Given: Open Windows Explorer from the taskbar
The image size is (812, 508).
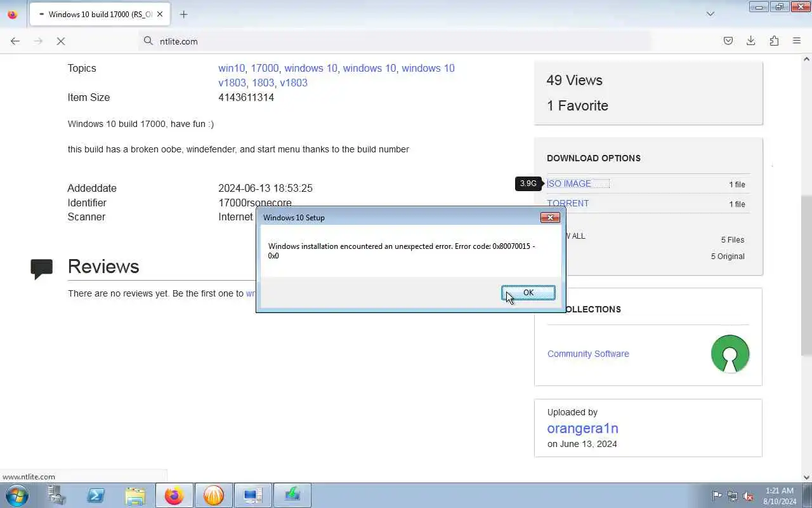Looking at the screenshot, I should pyautogui.click(x=135, y=495).
